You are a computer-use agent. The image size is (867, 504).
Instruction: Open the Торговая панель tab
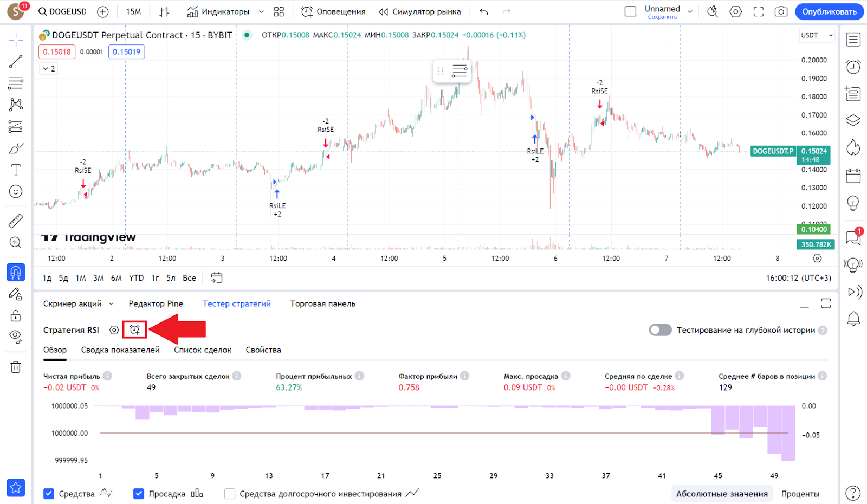(x=323, y=303)
